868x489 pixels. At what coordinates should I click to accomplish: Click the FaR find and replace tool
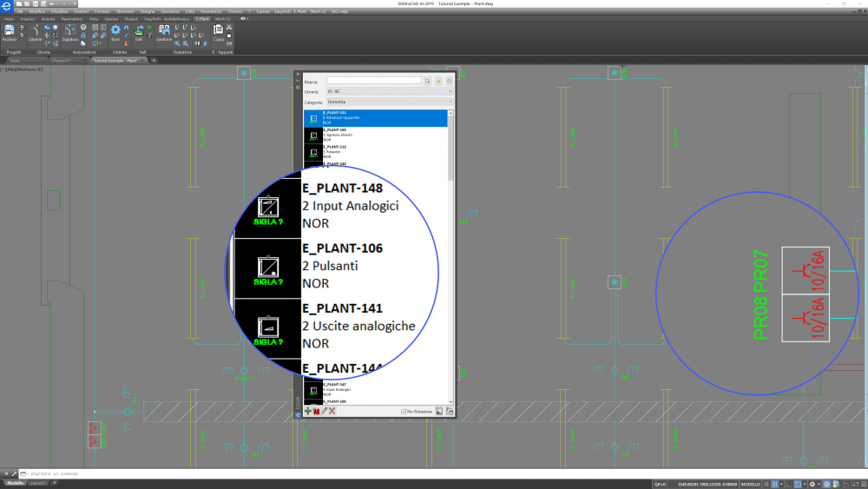(x=138, y=33)
